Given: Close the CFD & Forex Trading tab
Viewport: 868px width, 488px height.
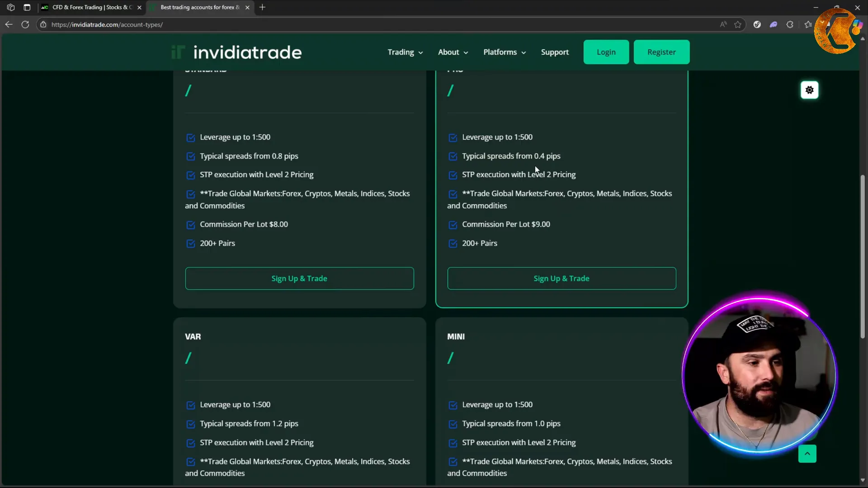Looking at the screenshot, I should click(x=139, y=7).
